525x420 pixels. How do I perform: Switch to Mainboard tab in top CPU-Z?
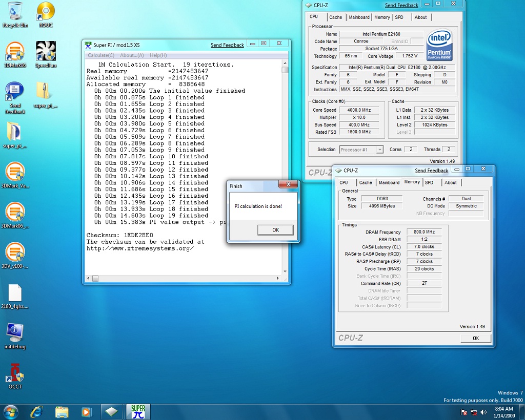[359, 17]
